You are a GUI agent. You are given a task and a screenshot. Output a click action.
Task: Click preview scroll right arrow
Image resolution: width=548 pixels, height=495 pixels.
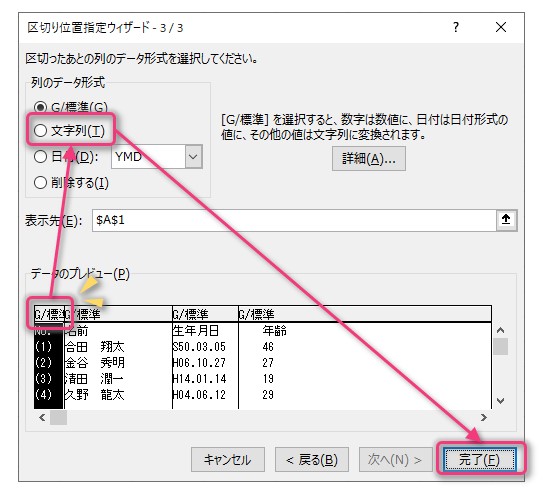(484, 417)
